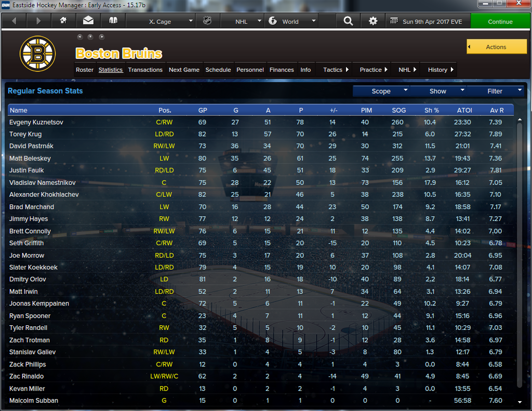Open the yellow Actions button
Viewport: 532px width, 411px height.
pos(497,47)
